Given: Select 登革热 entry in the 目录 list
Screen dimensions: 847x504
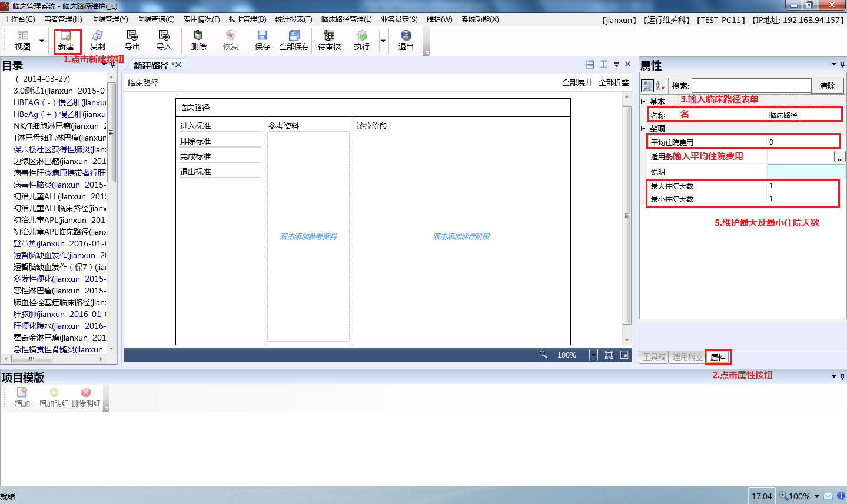Looking at the screenshot, I should click(x=59, y=243).
